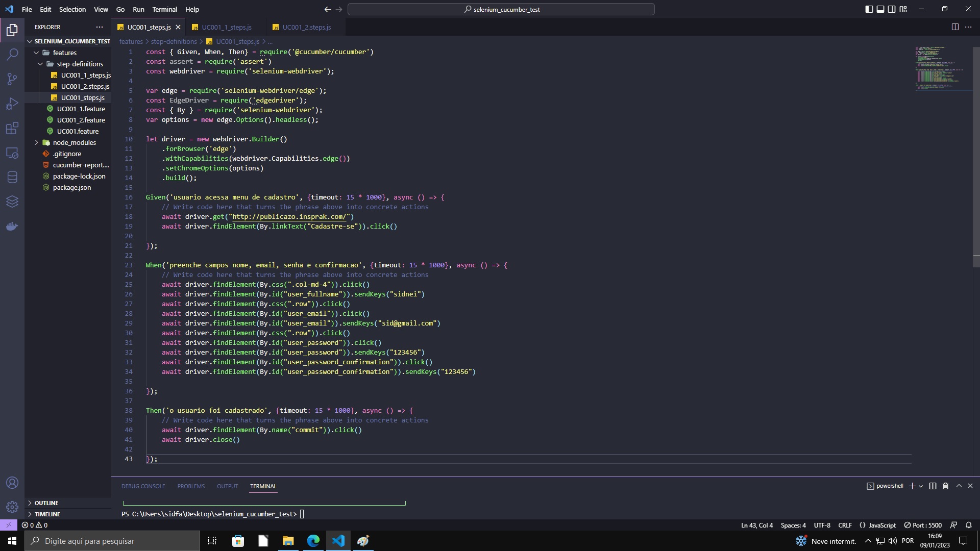
Task: Open Run and Debug view
Action: tap(12, 104)
